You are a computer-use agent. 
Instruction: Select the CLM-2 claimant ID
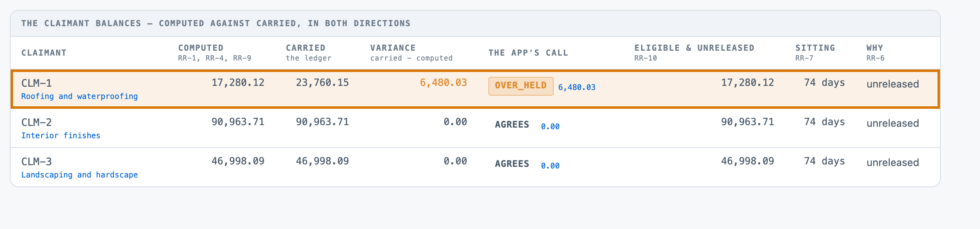point(36,122)
